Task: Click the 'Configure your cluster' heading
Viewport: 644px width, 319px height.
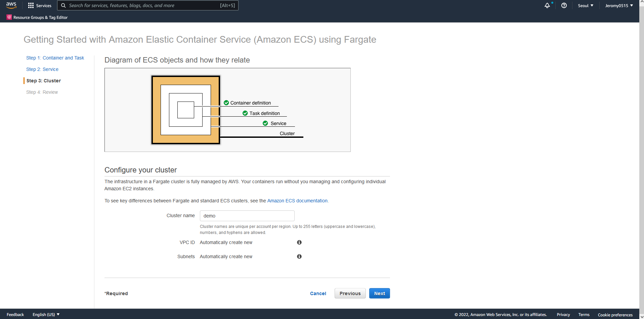Action: click(141, 170)
